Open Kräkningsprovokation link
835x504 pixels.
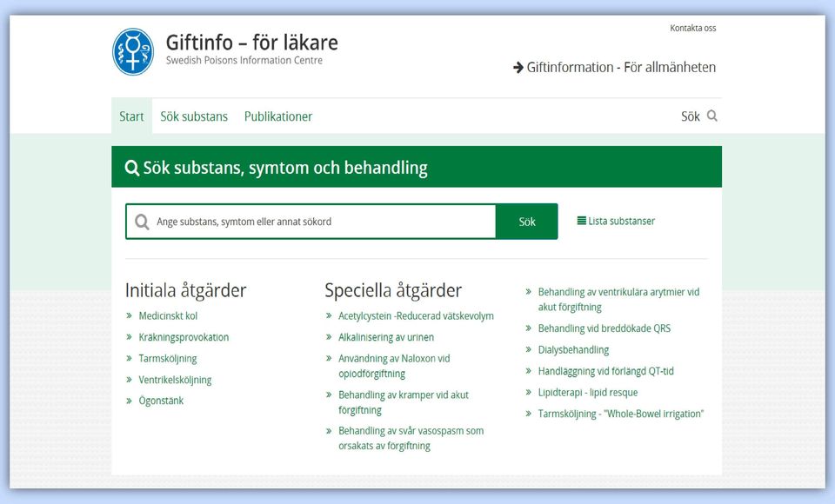(x=184, y=337)
